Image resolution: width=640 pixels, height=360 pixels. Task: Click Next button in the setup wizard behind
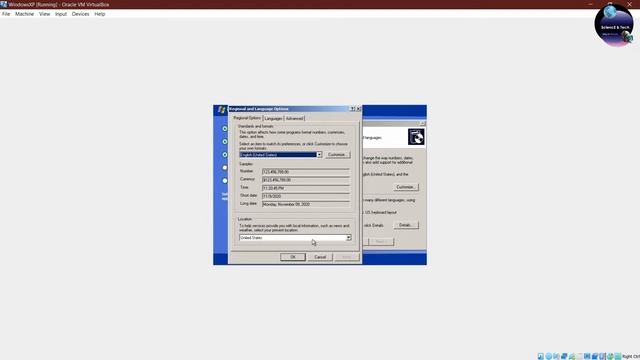[x=381, y=242]
